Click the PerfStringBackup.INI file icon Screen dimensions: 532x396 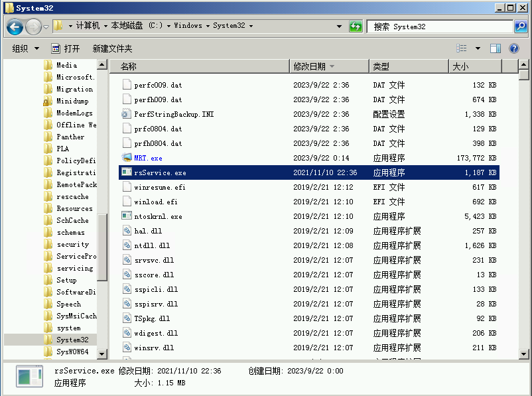pos(127,114)
